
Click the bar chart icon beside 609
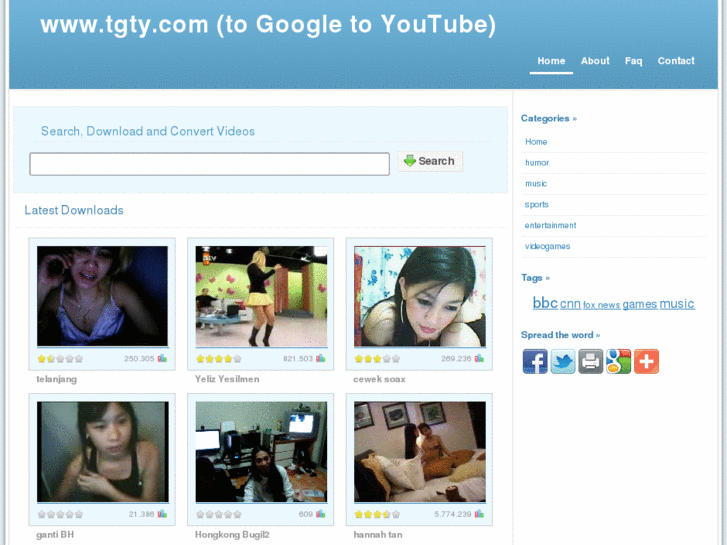[x=321, y=514]
